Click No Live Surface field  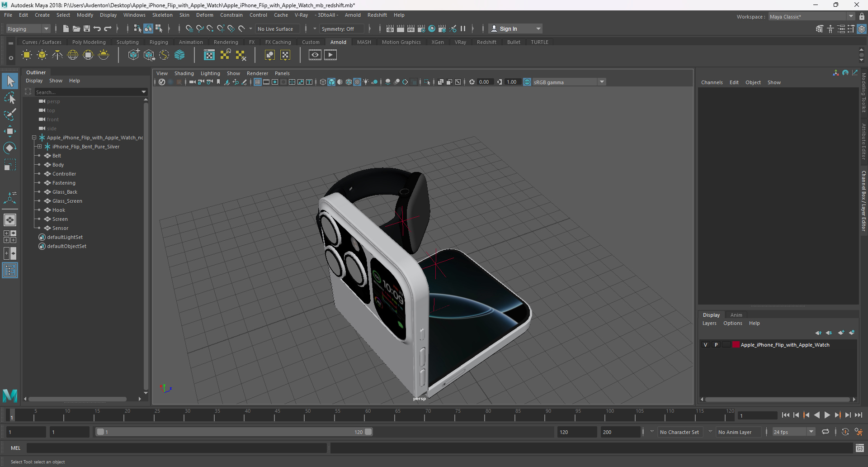(x=277, y=29)
